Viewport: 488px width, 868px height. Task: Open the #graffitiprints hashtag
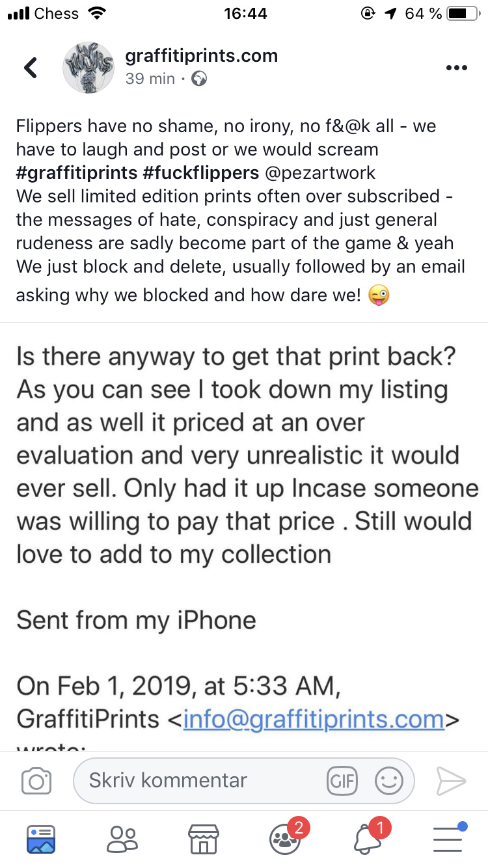pos(77,173)
